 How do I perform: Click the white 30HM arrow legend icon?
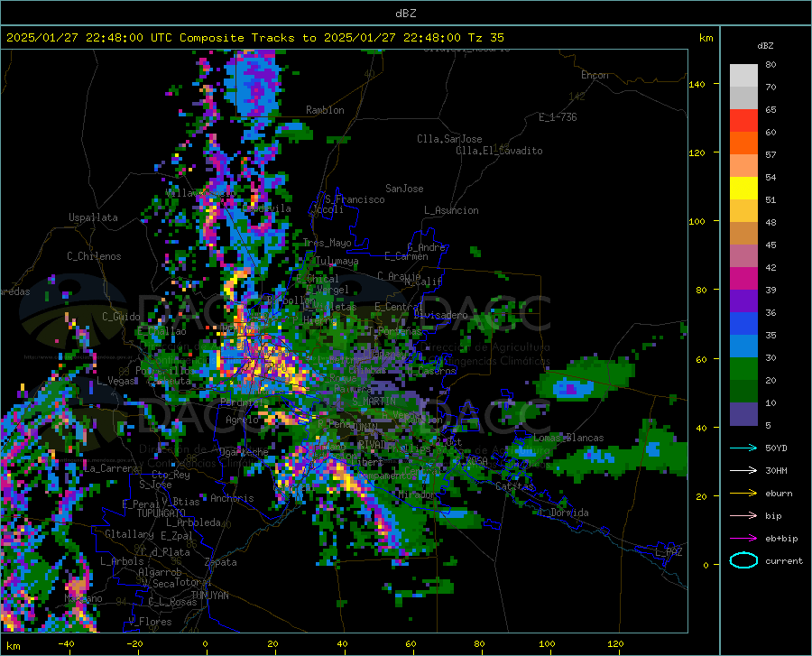tap(743, 471)
